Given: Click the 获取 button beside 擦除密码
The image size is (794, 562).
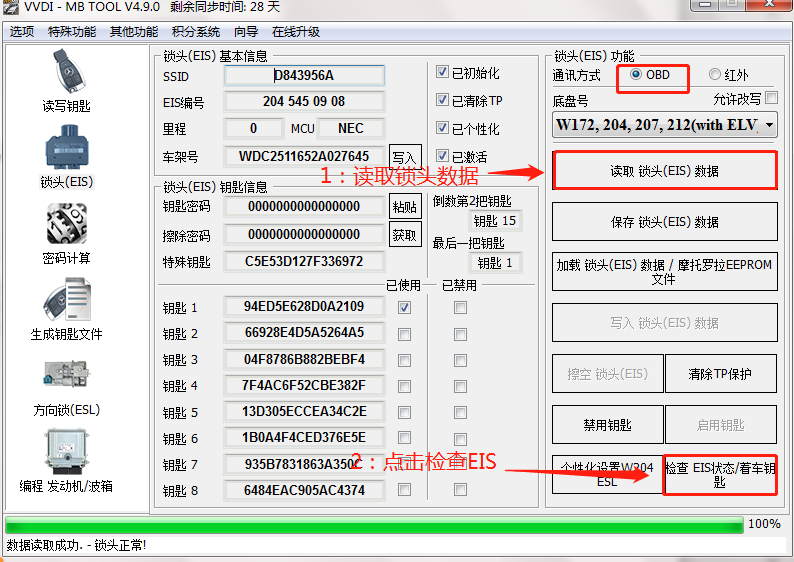Looking at the screenshot, I should (x=405, y=234).
